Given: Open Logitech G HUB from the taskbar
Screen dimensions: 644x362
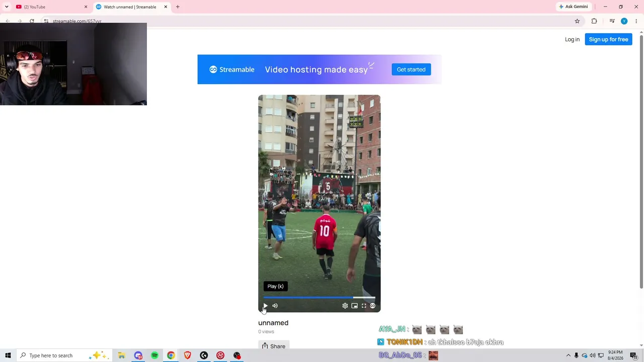Looking at the screenshot, I should (x=204, y=355).
